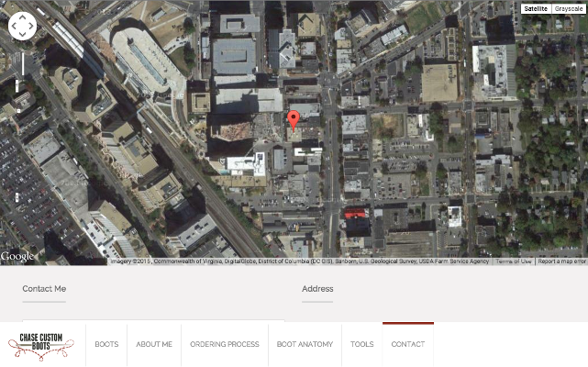Open the Terms of Use link
Screen dimensions: 588x367
(x=514, y=261)
